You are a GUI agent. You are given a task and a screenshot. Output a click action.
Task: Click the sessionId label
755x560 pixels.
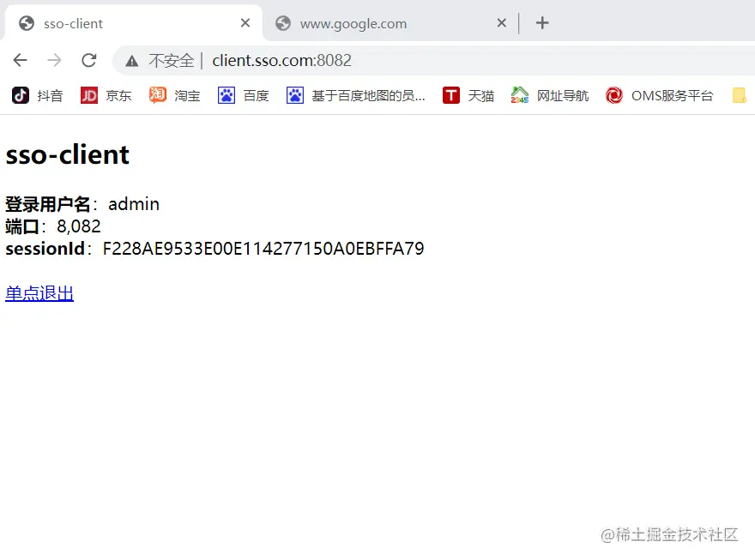[x=45, y=249]
